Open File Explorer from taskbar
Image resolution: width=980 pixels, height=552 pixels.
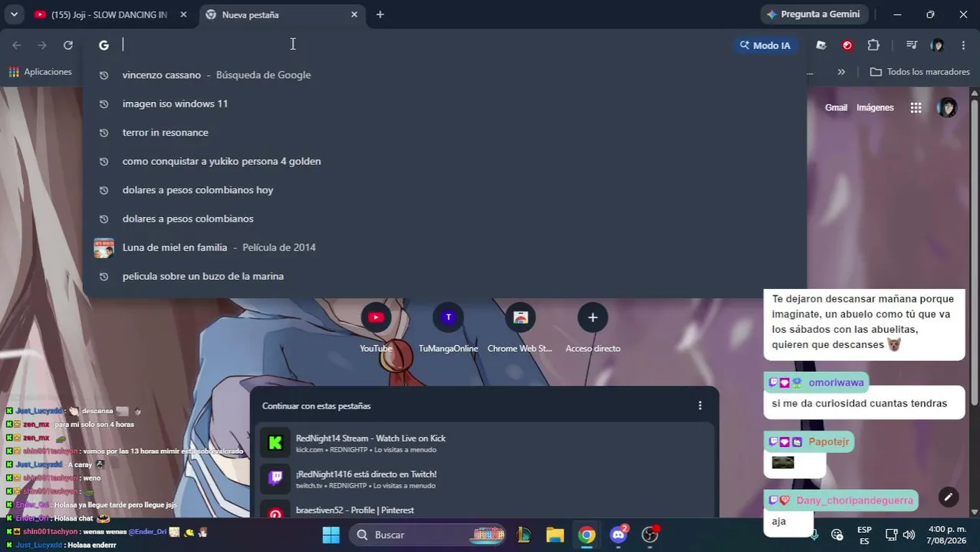coord(555,535)
